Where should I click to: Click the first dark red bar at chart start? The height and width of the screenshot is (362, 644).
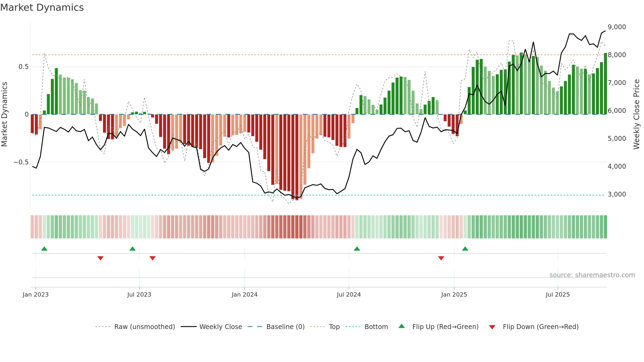click(x=32, y=124)
